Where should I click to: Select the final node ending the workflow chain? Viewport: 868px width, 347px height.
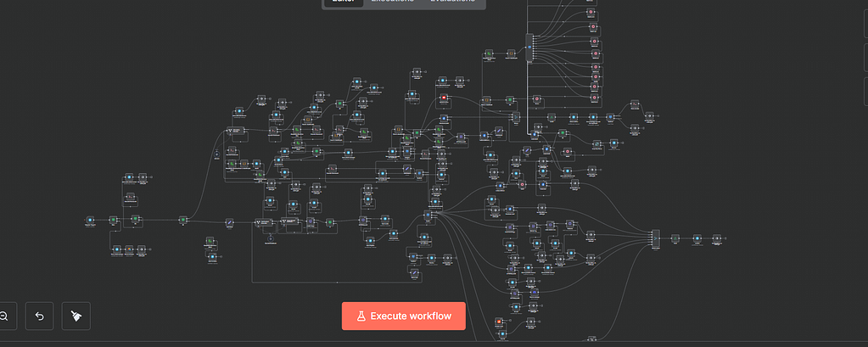coord(717,239)
